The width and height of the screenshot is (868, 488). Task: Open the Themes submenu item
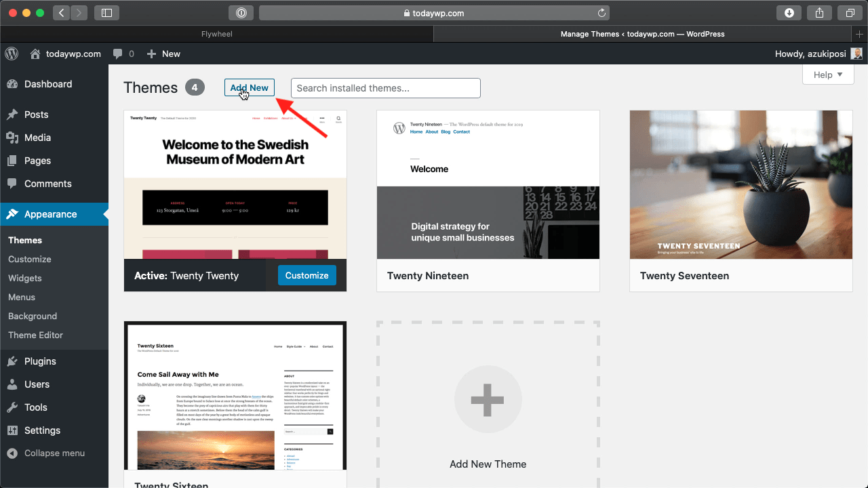[x=25, y=240]
